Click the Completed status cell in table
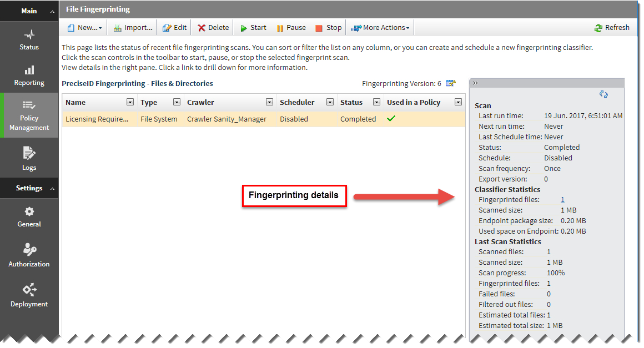644x348 pixels. pos(358,119)
